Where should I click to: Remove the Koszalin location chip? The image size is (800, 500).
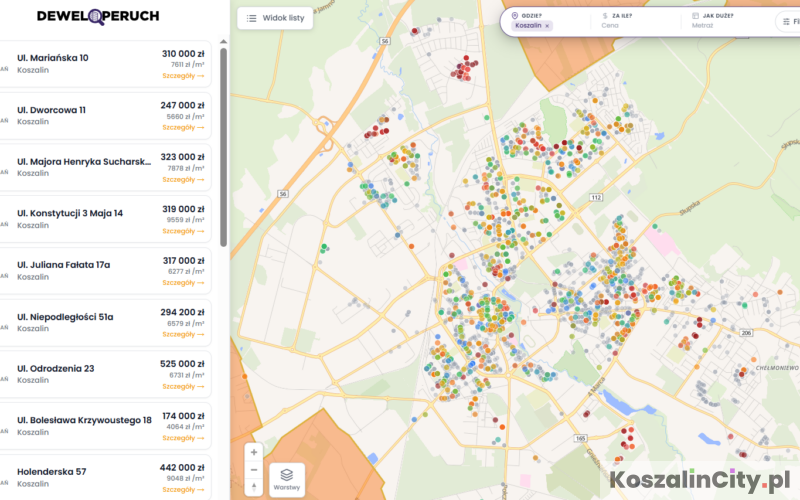pyautogui.click(x=547, y=26)
